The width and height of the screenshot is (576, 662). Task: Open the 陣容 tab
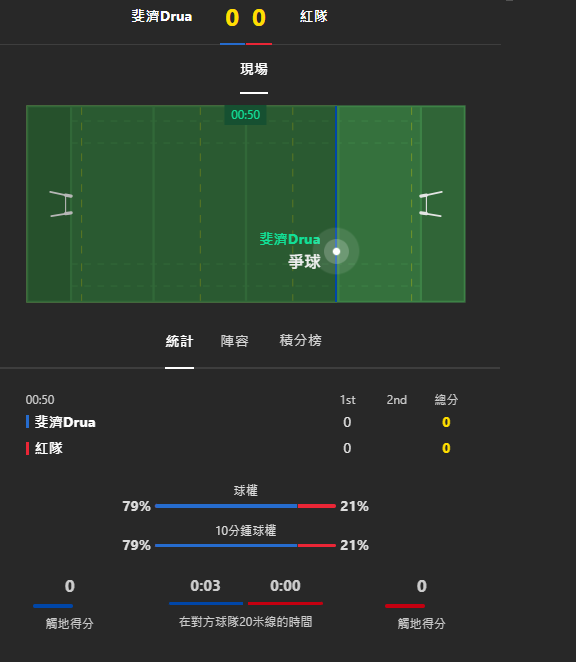pyautogui.click(x=234, y=341)
